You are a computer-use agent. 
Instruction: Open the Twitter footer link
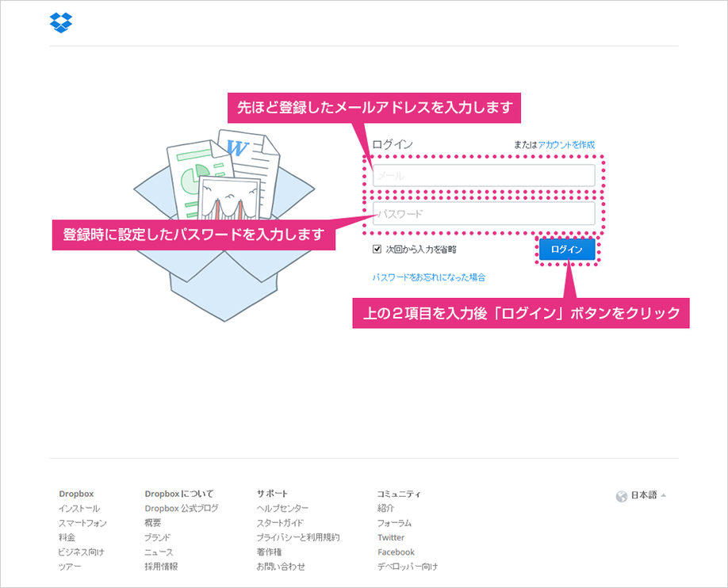pos(391,537)
